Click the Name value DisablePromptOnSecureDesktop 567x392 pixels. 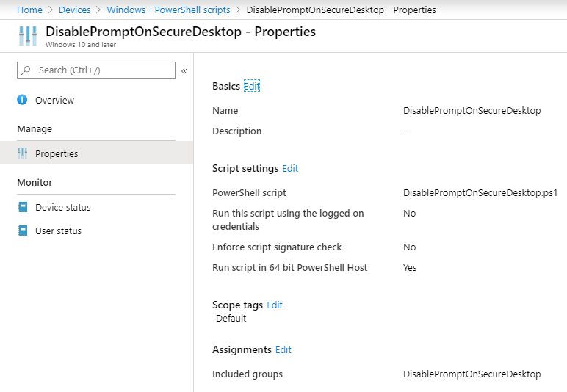(x=472, y=110)
